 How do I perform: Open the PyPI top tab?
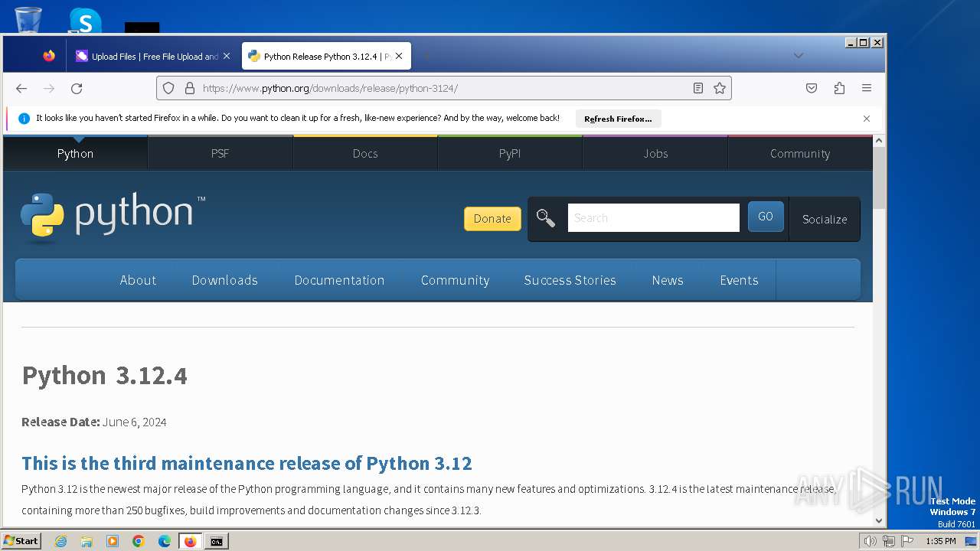tap(510, 154)
